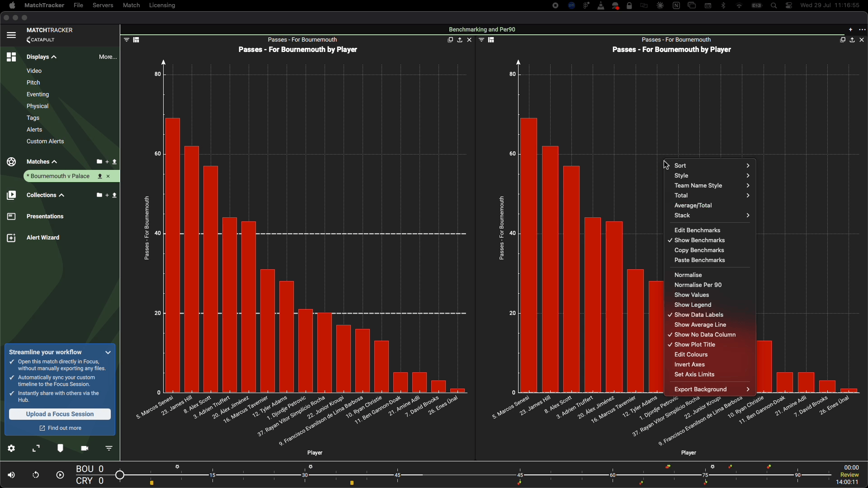Click share icon on right chart panel
Screen dimensions: 868x488
click(x=852, y=40)
